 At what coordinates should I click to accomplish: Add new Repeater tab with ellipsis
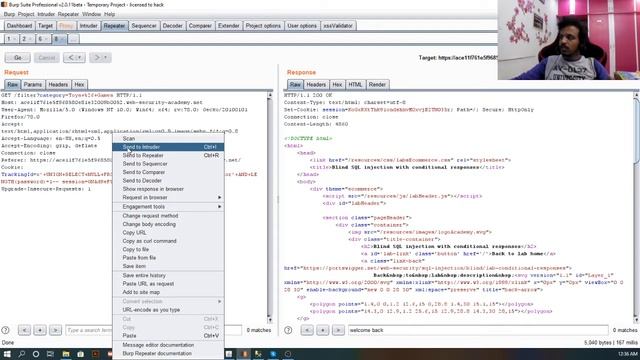[x=73, y=39]
